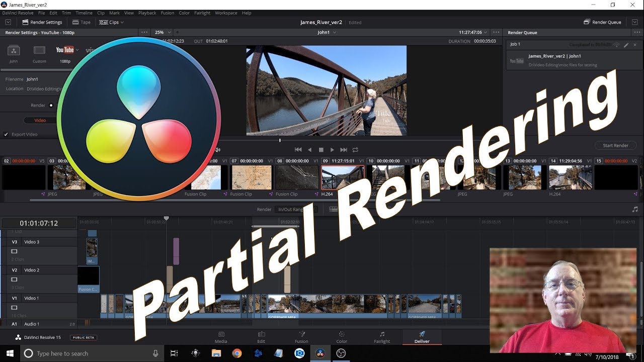Click the DaVinci Resolve 15 logo

(x=18, y=337)
